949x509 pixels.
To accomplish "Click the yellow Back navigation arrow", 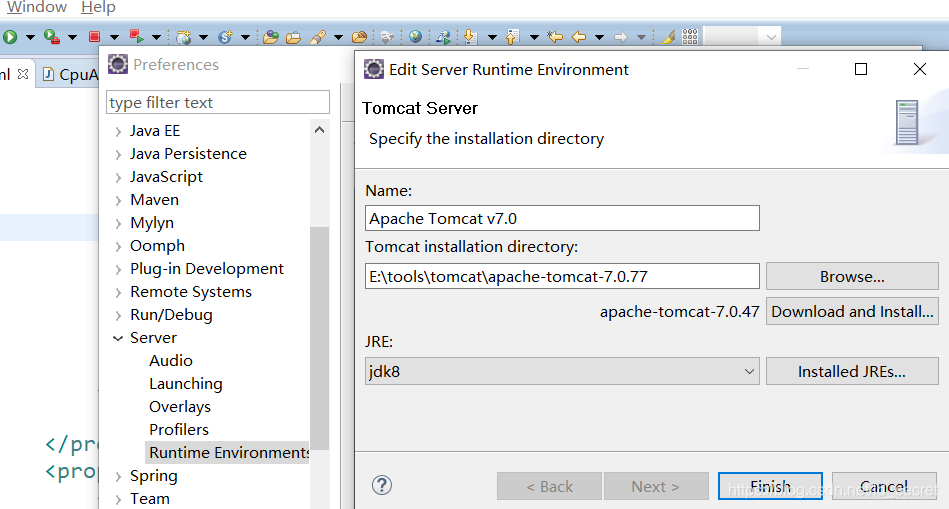I will (x=579, y=38).
